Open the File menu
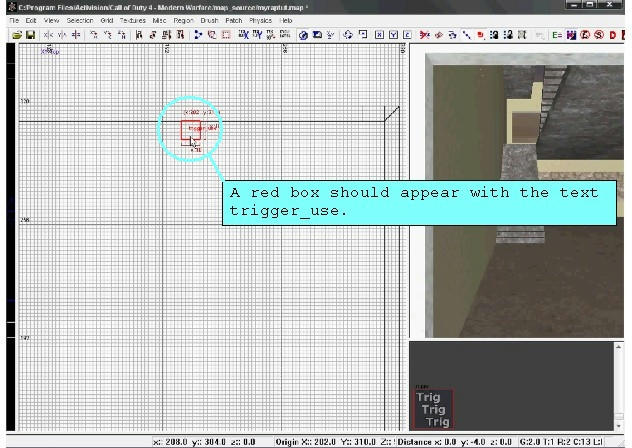The height and width of the screenshot is (448, 632). click(x=14, y=20)
